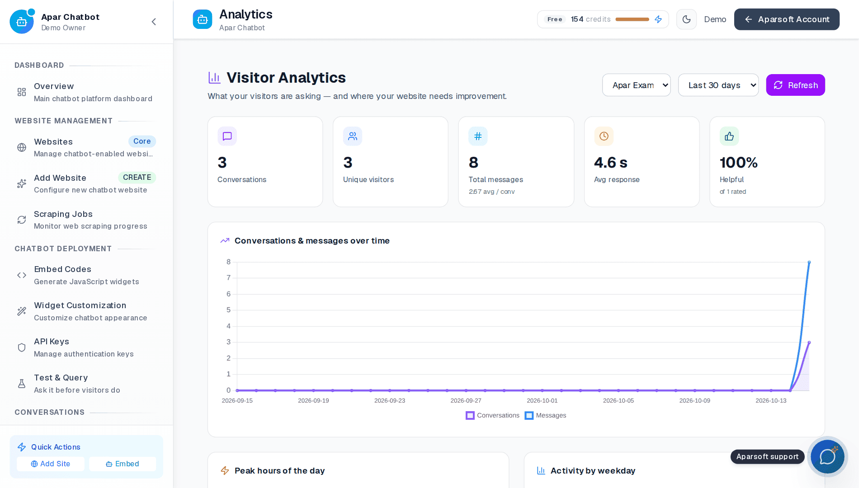Click the Avg response clock icon
Screen dimensions: 868x488
pyautogui.click(x=604, y=136)
